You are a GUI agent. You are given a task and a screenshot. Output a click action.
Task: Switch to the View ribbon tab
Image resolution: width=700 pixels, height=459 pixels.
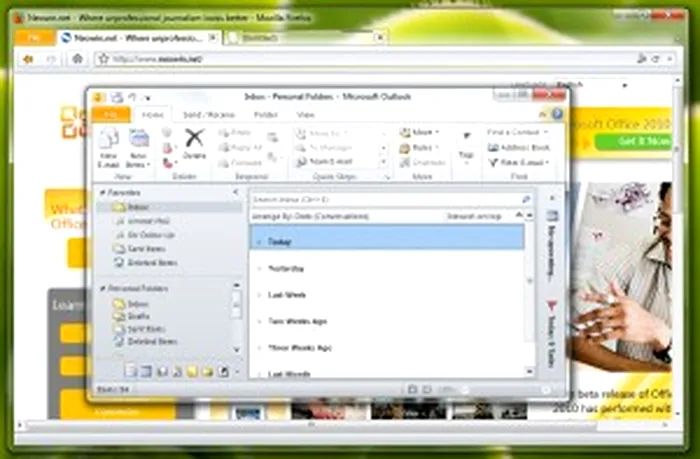(x=306, y=115)
